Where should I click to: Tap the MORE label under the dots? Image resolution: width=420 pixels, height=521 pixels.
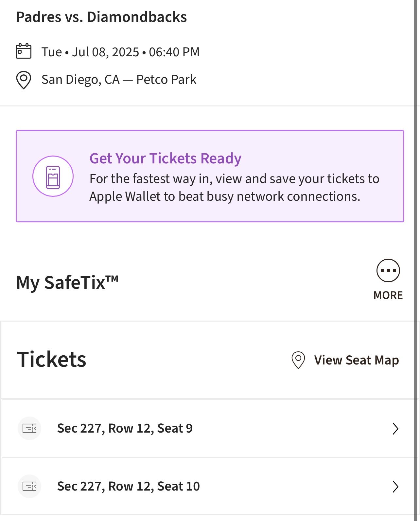coord(388,295)
